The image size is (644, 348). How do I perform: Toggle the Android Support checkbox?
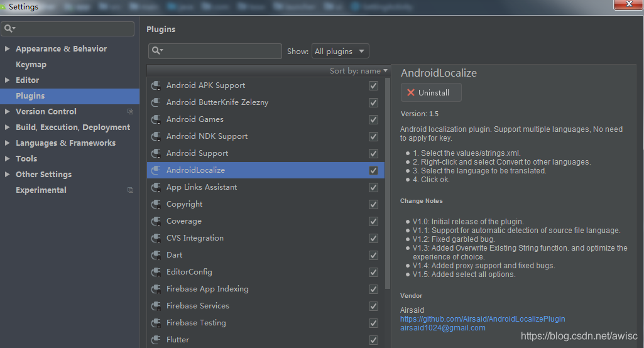tap(373, 154)
